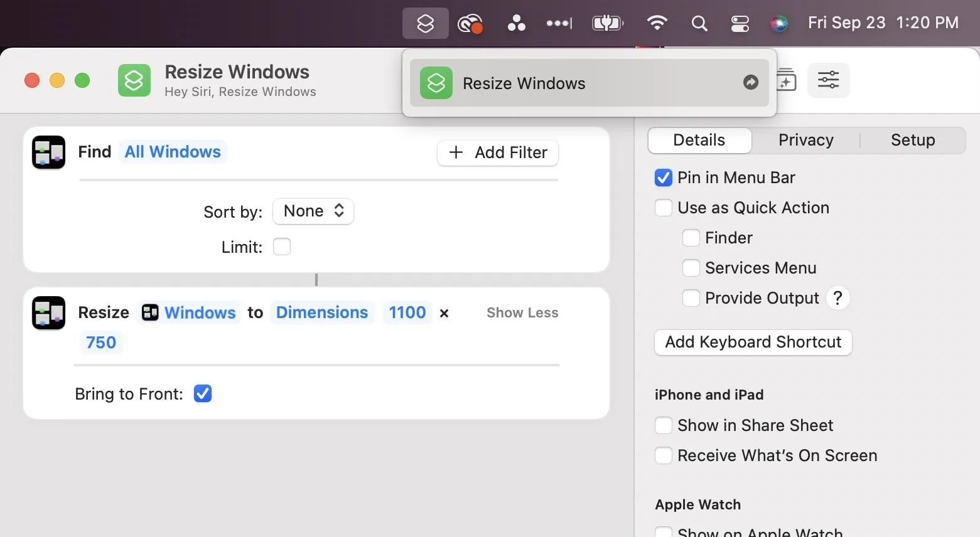Open shortcut in editor arrow icon

[x=751, y=82]
